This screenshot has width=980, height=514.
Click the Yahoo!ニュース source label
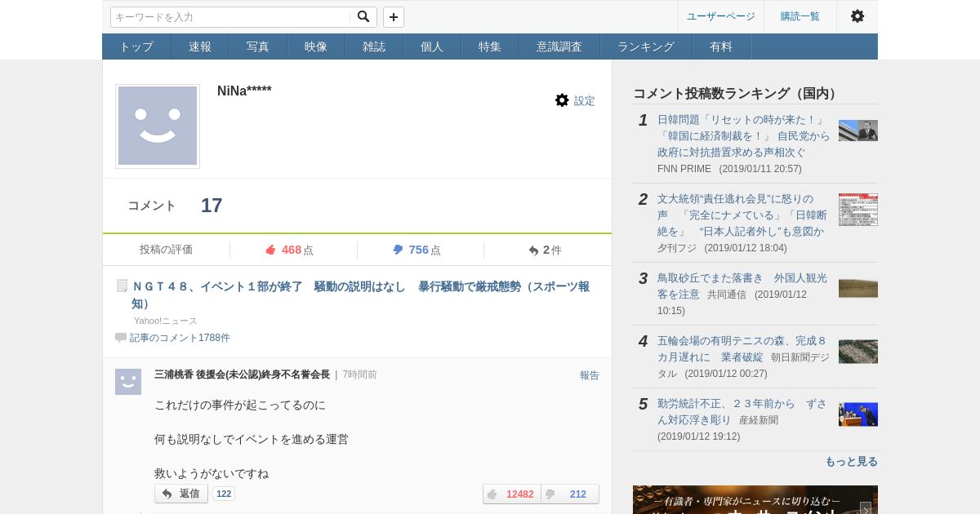pos(166,321)
